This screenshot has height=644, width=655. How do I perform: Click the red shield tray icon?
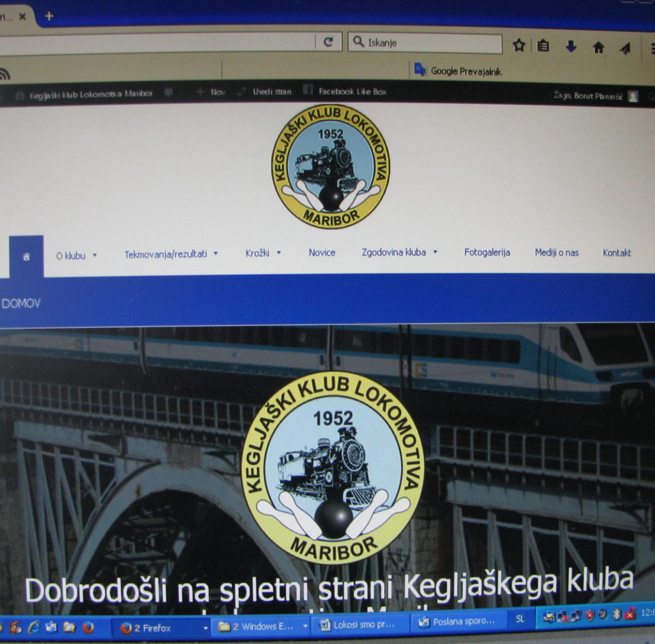point(589,616)
